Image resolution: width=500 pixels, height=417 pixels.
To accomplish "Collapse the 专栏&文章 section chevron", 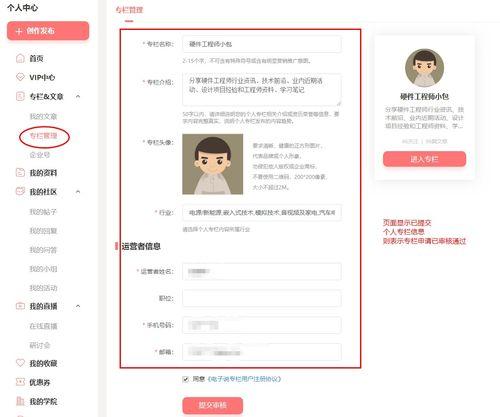I will 78,96.
